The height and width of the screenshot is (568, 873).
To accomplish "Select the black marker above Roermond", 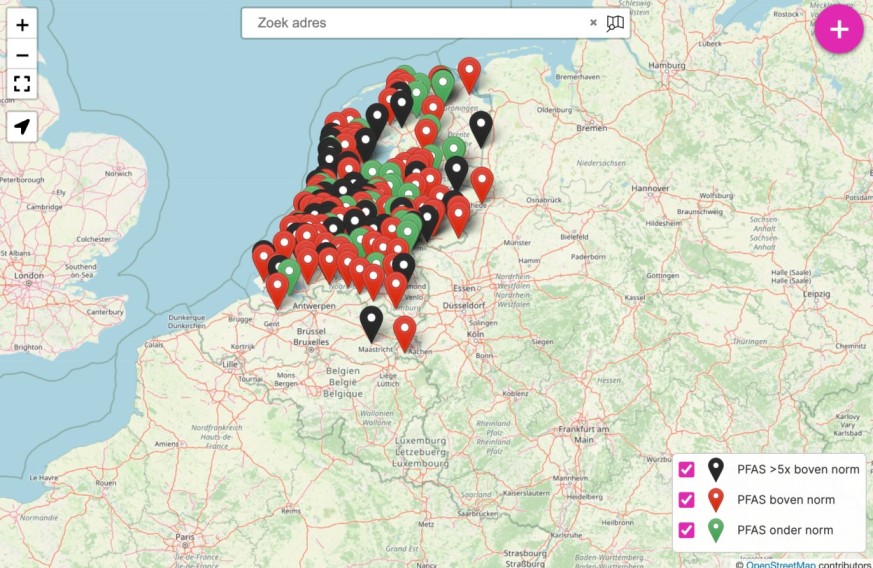I will pos(403,266).
